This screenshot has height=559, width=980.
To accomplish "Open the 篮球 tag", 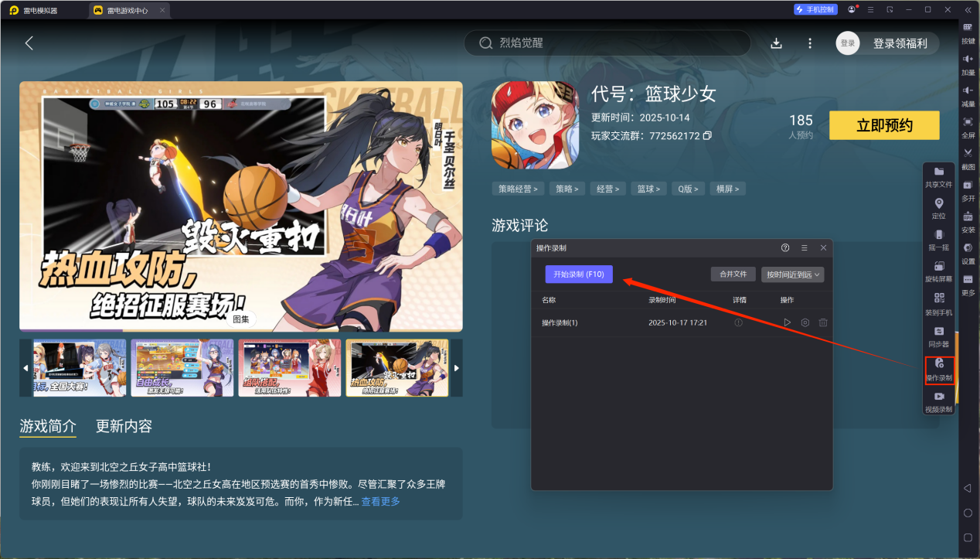I will [x=648, y=189].
